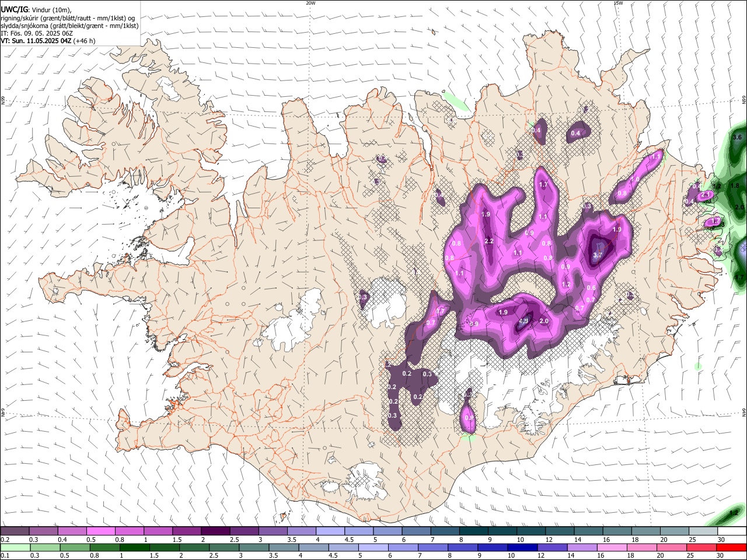
Task: Select upper legend swatch between 6 and 7
Action: pyautogui.click(x=416, y=531)
